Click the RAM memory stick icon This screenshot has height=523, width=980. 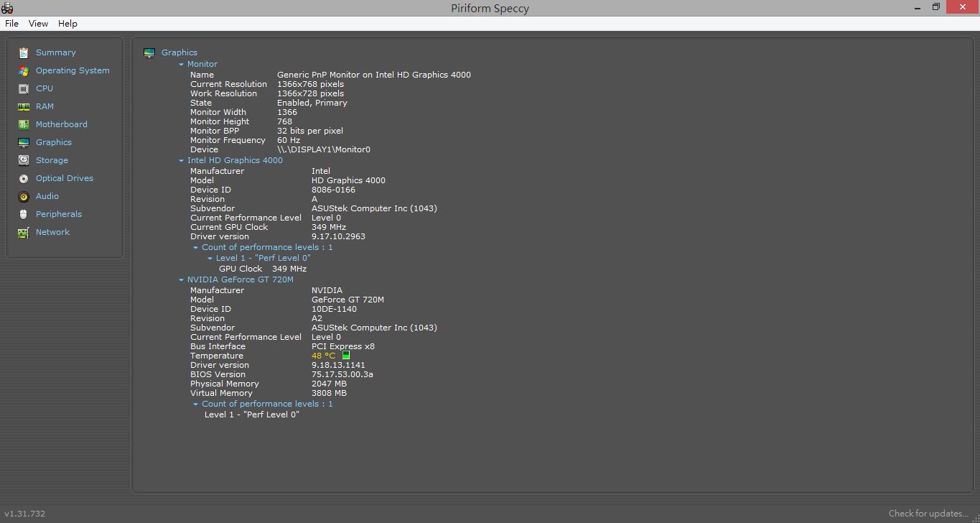24,106
